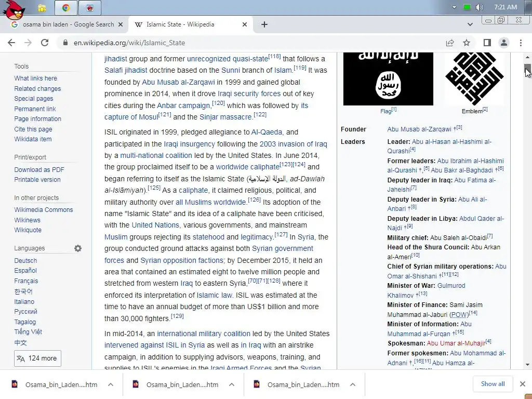The width and height of the screenshot is (532, 399).
Task: Open Chrome's three-dot menu
Action: tap(521, 43)
